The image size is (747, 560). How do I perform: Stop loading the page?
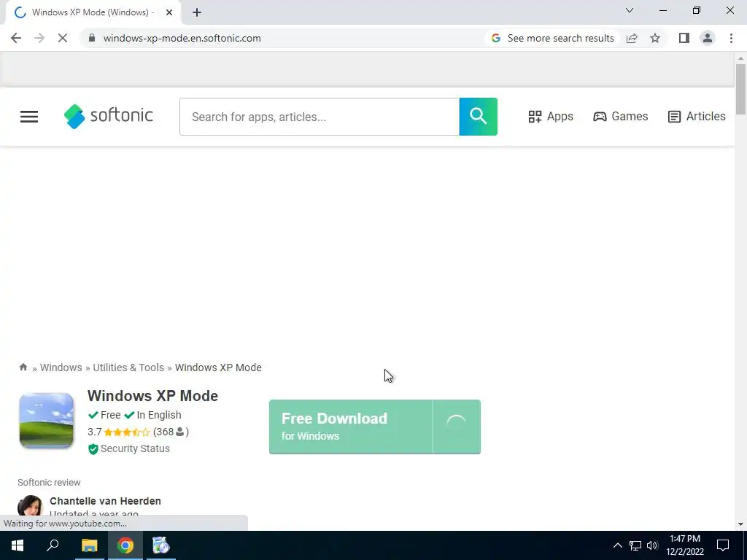(63, 38)
